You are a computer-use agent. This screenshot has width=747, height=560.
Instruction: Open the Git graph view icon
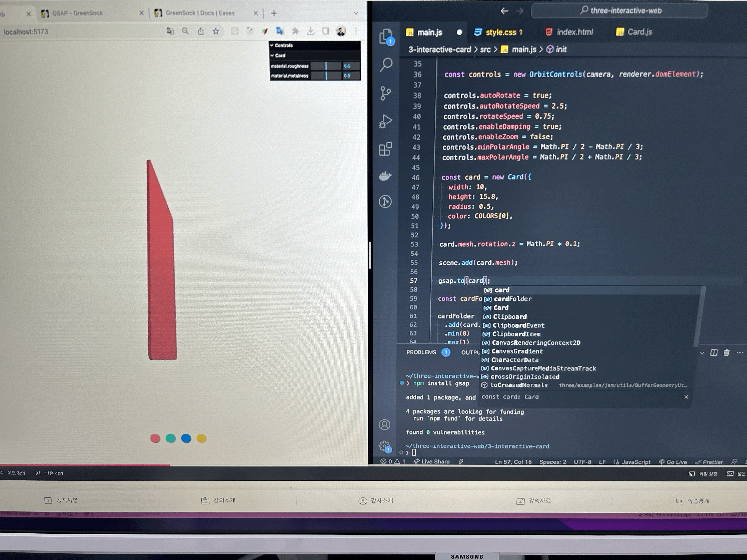[x=385, y=201]
